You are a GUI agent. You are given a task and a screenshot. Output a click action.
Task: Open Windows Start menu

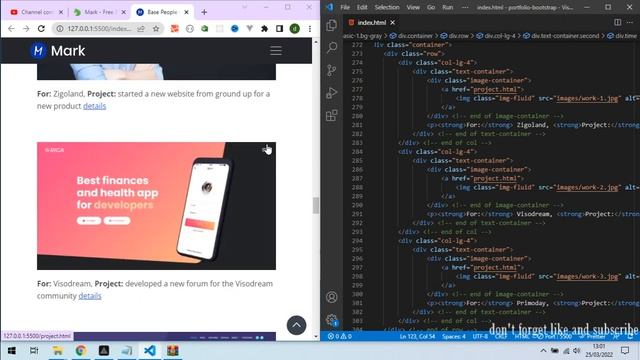pyautogui.click(x=11, y=351)
